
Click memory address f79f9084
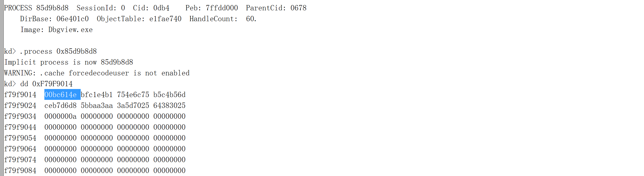20,171
